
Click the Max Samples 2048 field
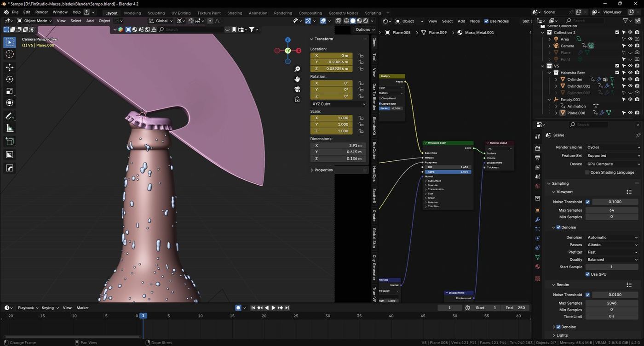point(612,303)
